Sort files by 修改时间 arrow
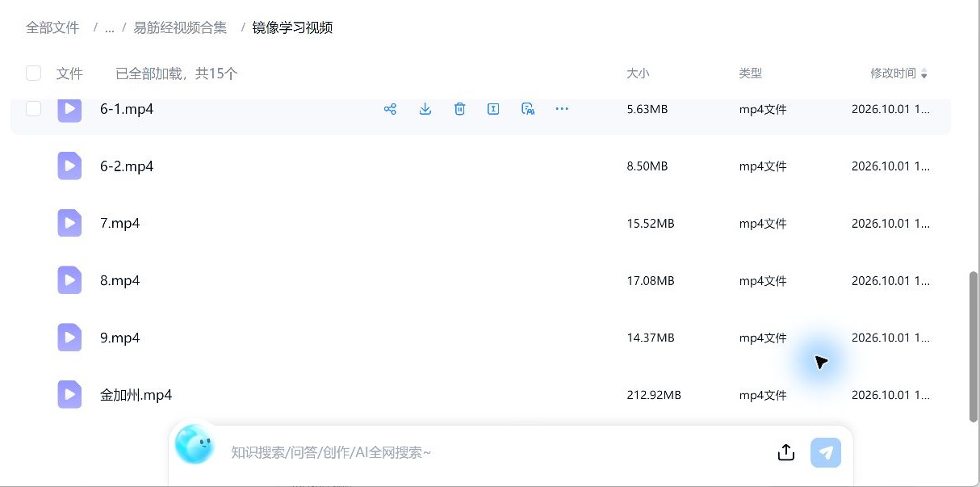This screenshot has height=487, width=980. pyautogui.click(x=924, y=74)
